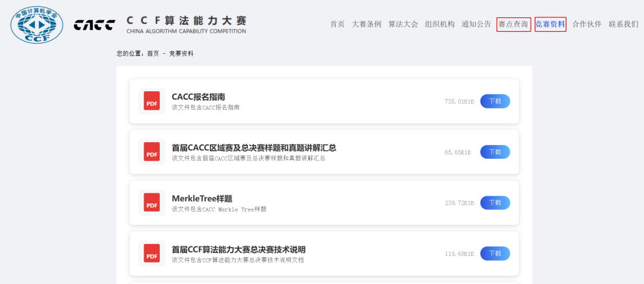
Task: Open the 通知公告 navigation item
Action: tap(476, 24)
